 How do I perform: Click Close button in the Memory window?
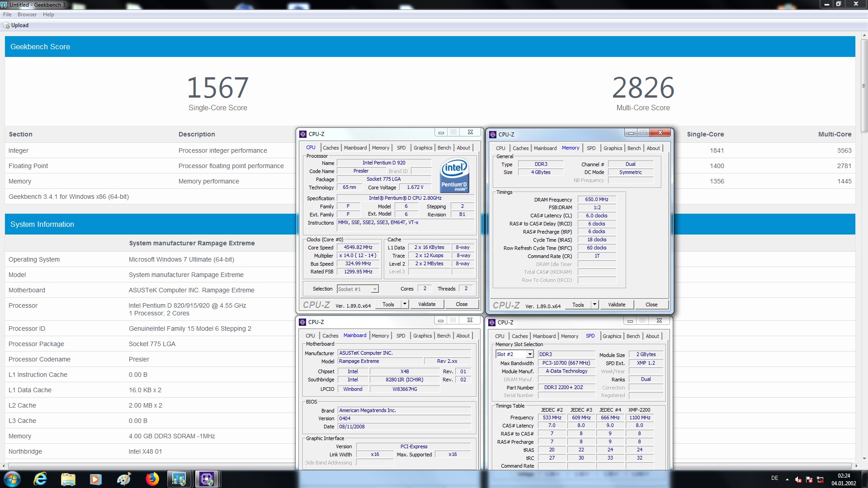(x=651, y=305)
